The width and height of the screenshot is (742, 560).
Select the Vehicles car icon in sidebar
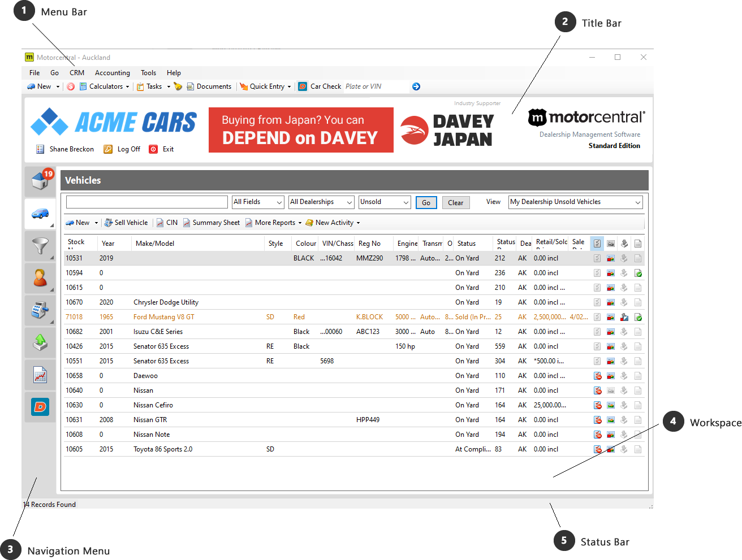[40, 213]
